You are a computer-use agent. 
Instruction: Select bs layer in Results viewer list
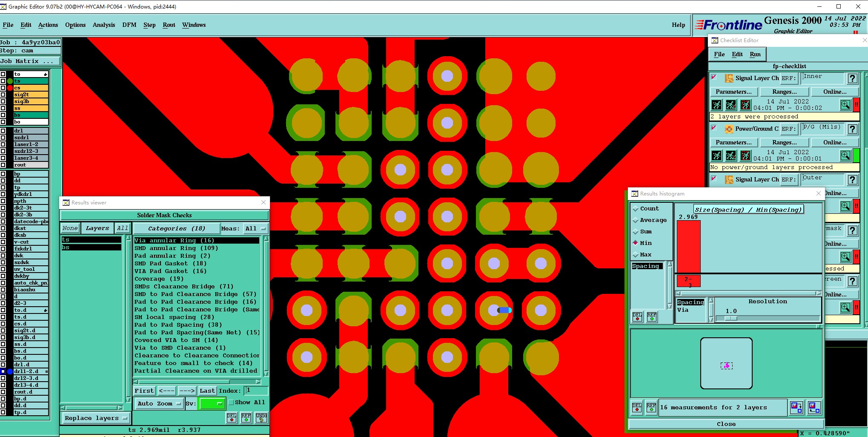click(92, 247)
